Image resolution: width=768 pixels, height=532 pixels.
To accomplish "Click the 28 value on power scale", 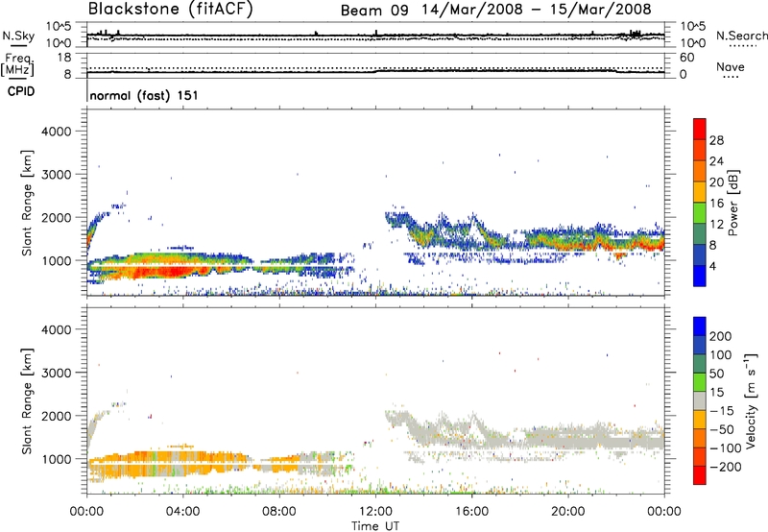I will click(x=716, y=140).
